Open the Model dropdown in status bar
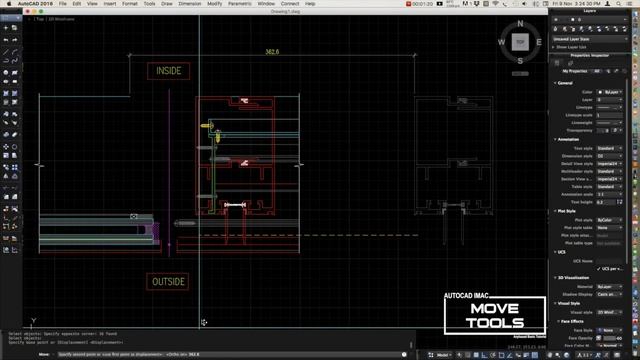 [x=443, y=355]
